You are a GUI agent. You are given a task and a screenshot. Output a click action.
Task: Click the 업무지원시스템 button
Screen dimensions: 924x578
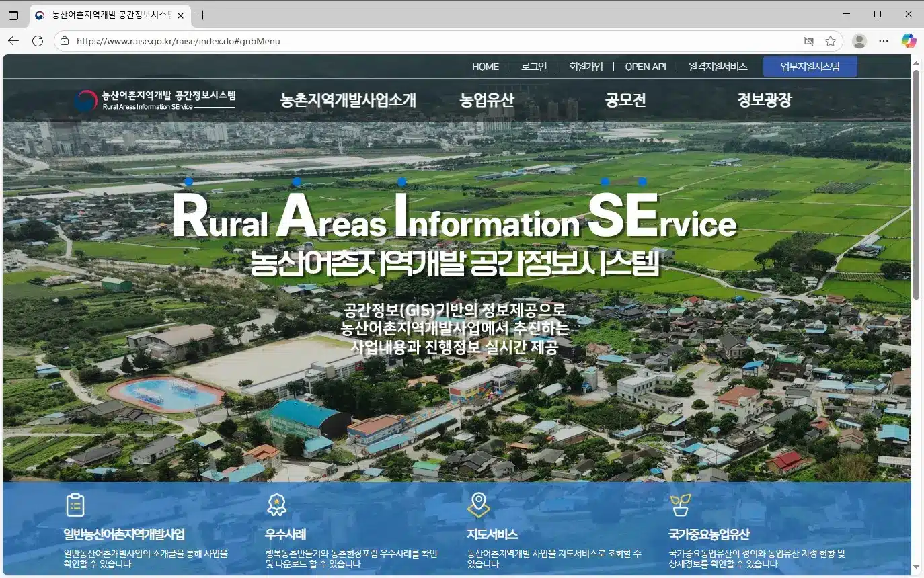pyautogui.click(x=810, y=67)
